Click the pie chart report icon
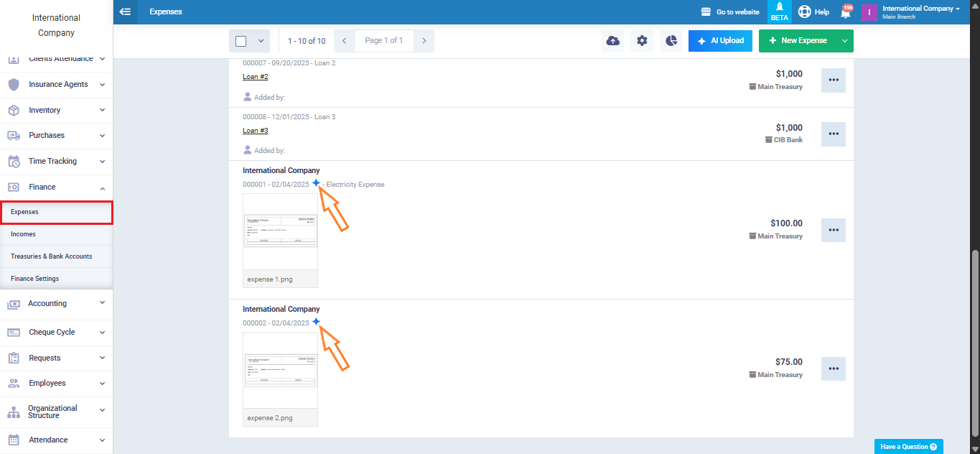 (671, 41)
